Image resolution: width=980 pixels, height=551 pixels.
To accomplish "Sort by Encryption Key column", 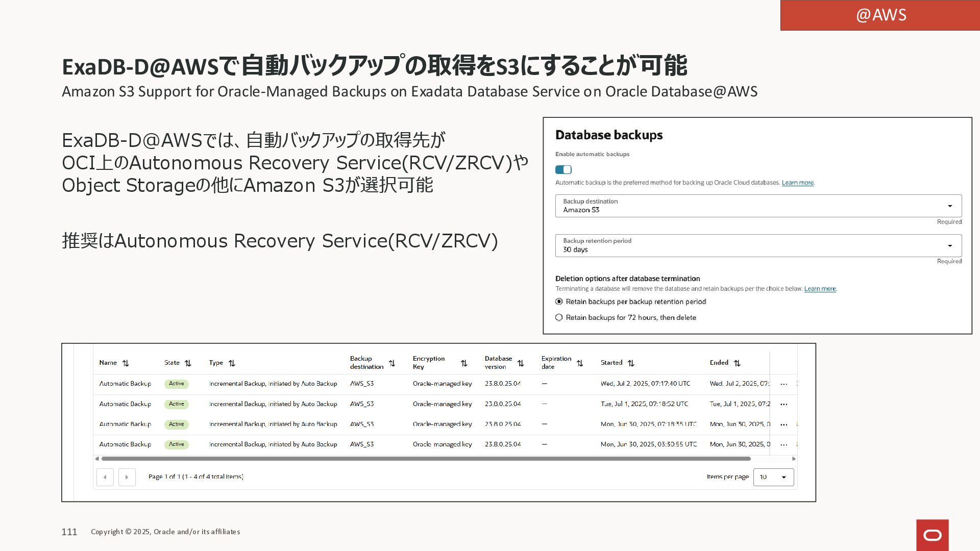I will click(x=464, y=363).
